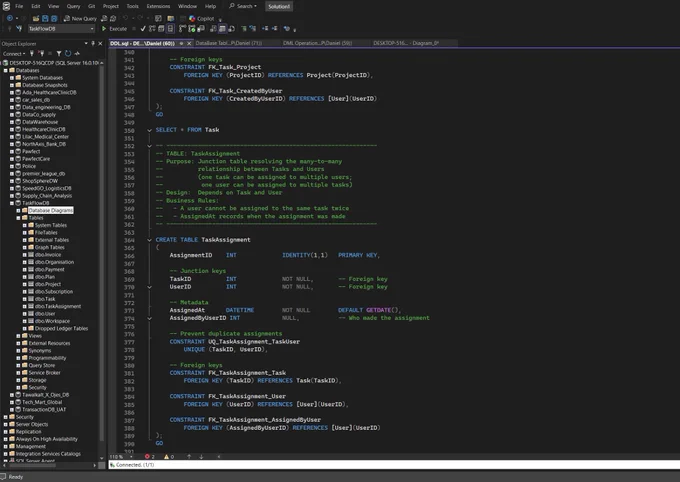Switch to the Database Tabl... tab
The width and height of the screenshot is (680, 482).
pos(229,43)
